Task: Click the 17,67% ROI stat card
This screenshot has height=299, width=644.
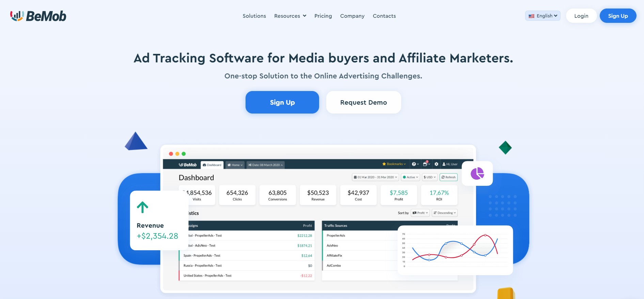Action: tap(439, 195)
